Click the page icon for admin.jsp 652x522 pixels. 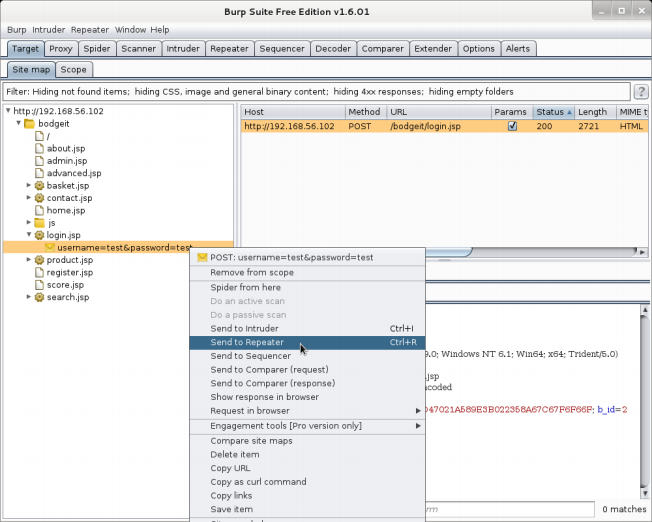click(40, 160)
